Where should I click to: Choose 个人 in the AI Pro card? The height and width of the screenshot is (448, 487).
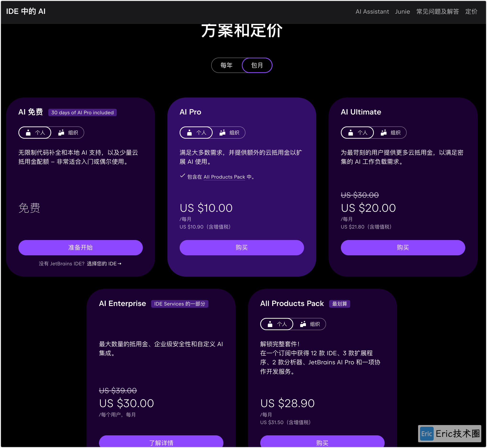point(196,133)
